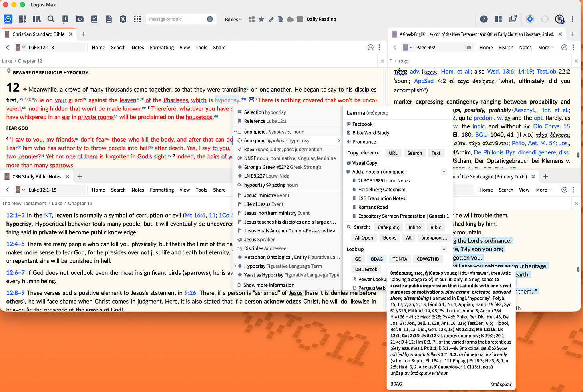This screenshot has height=392, width=583.
Task: Open the Mt 16:6 link in notes
Action: [195, 215]
